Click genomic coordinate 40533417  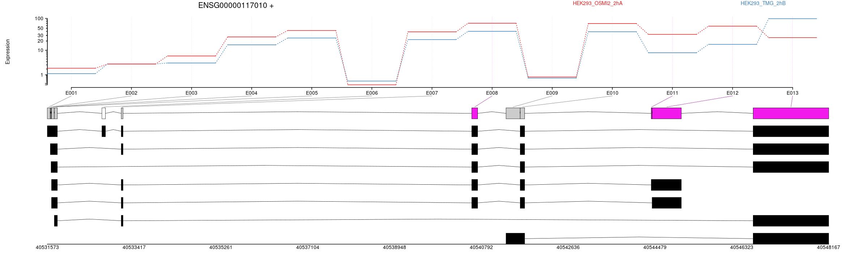pos(134,248)
